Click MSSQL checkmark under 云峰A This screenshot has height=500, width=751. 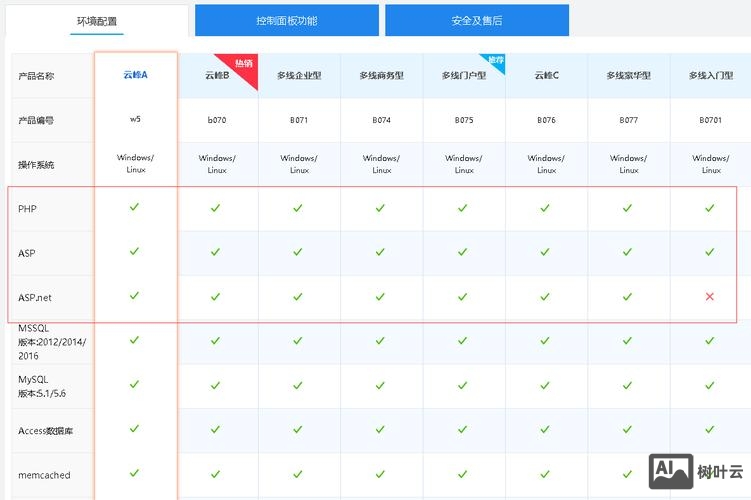coord(134,340)
